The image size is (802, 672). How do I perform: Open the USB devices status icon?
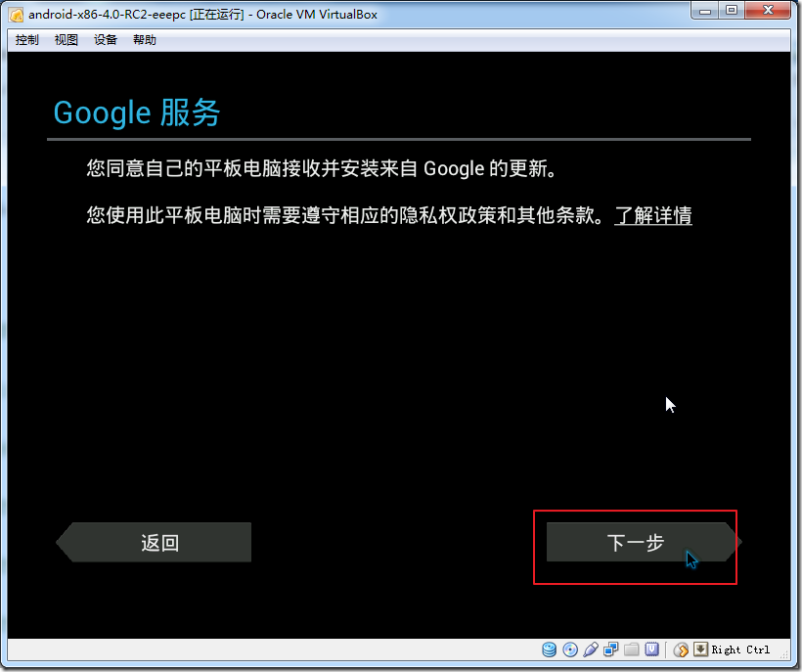click(590, 650)
